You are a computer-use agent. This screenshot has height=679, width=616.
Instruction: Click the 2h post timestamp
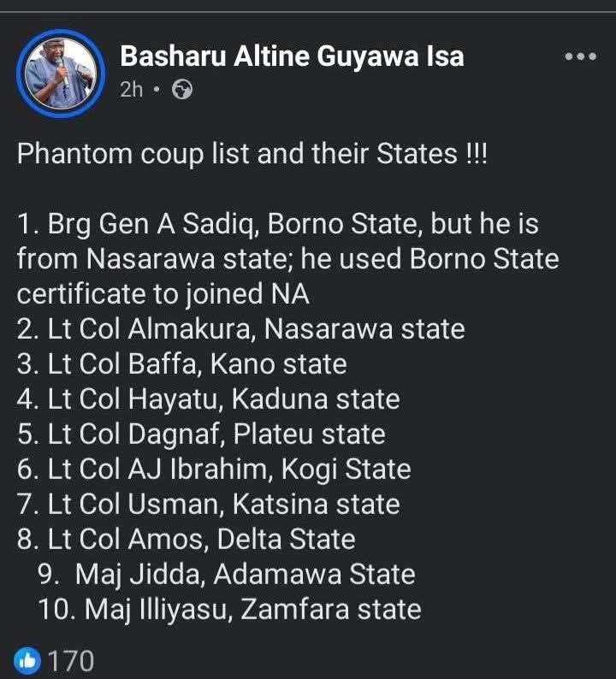tap(132, 90)
